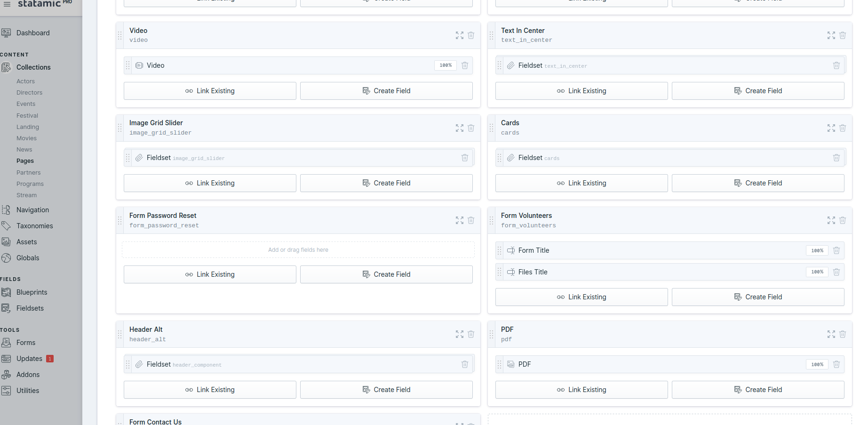
Task: Expand the Cards section
Action: tap(831, 128)
